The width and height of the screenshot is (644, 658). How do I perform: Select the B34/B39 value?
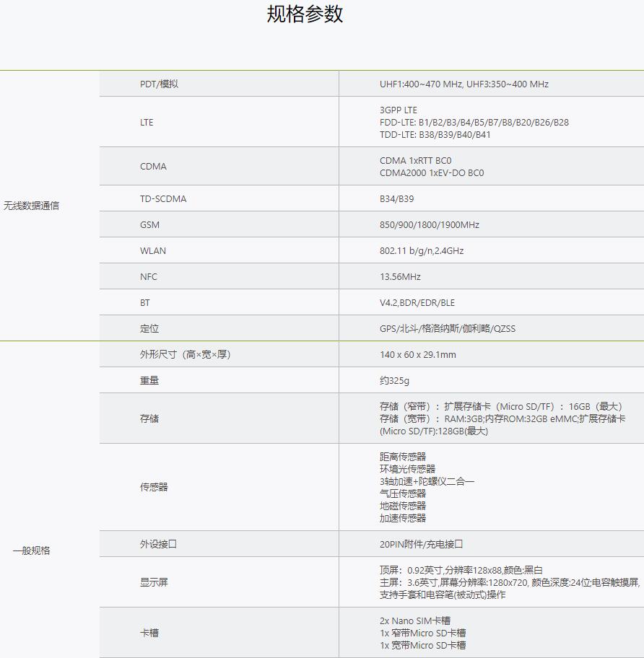click(x=397, y=198)
